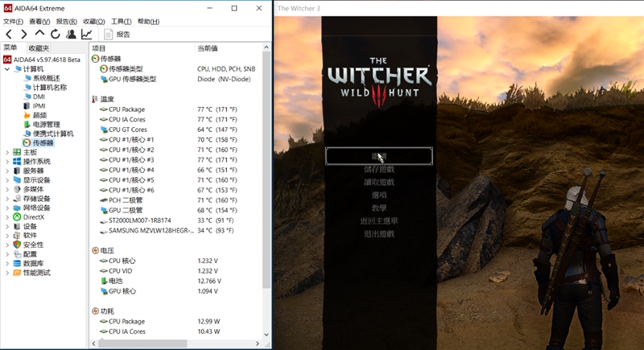Select the 传感器类型 row
Viewport: 644px width, 350px height.
point(176,69)
